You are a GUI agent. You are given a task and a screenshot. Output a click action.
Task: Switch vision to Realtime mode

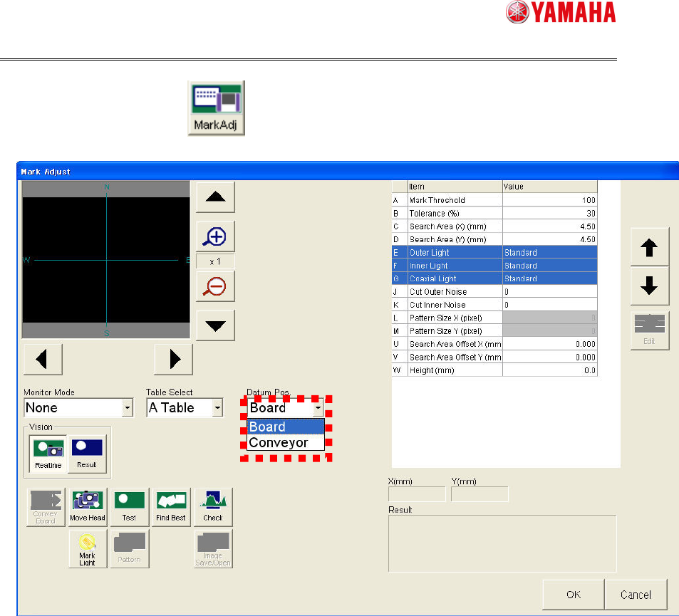coord(49,453)
